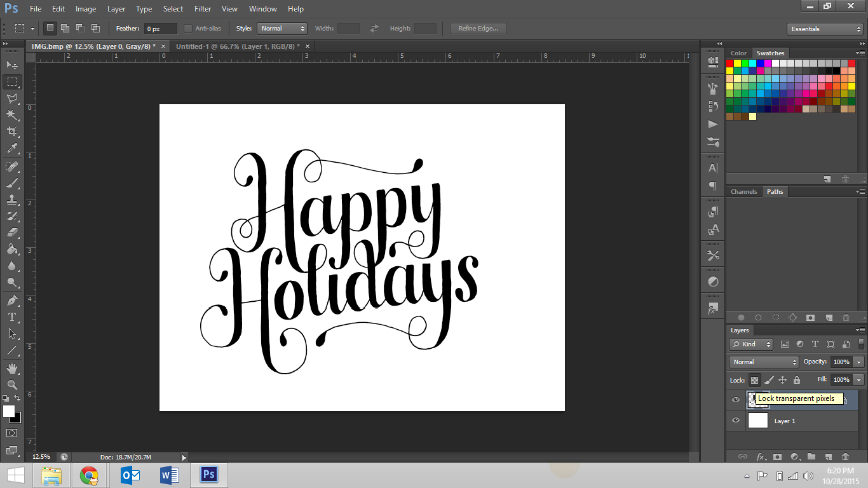Create a new group folder in Layers

tap(811, 457)
